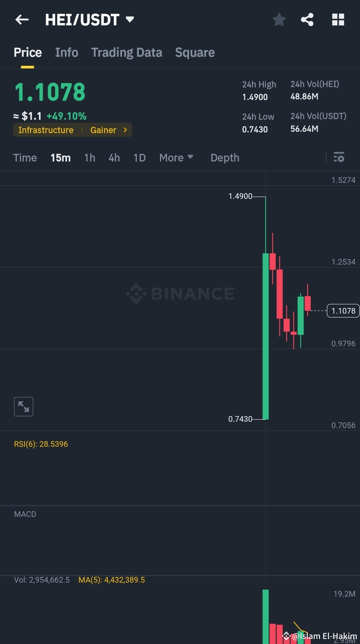This screenshot has width=360, height=644.
Task: Click the Binance watermark logo
Action: 180,293
